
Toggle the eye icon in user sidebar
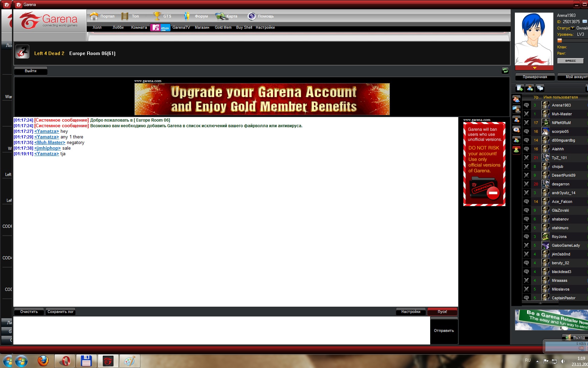(x=516, y=130)
